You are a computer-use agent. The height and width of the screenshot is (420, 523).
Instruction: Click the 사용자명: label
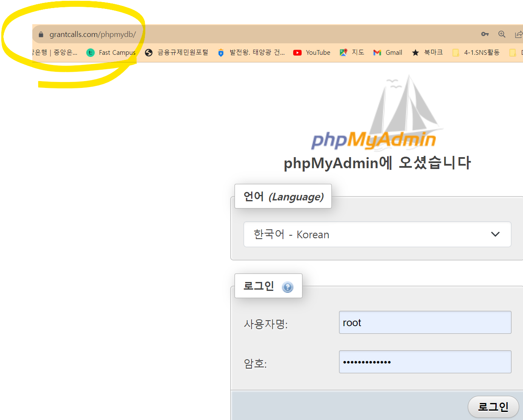point(266,324)
